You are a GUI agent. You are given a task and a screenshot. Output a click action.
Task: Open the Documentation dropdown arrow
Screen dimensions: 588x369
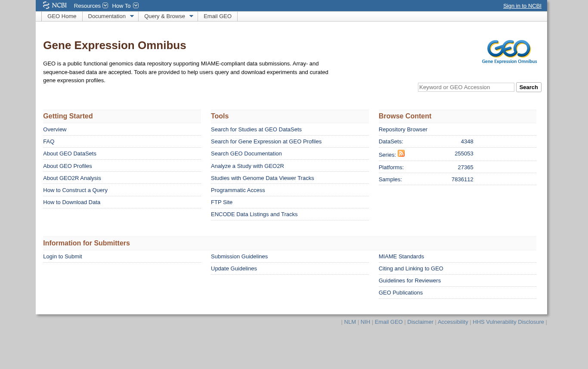point(132,16)
